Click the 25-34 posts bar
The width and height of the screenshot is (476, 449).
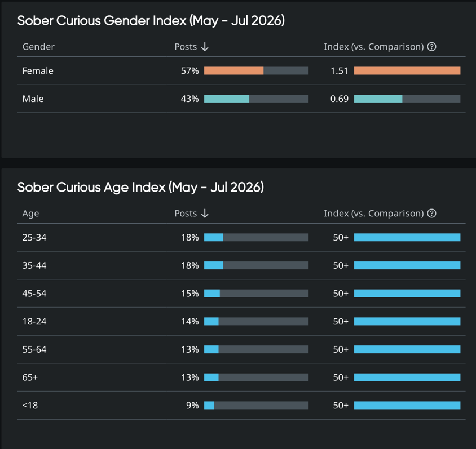pyautogui.click(x=256, y=237)
